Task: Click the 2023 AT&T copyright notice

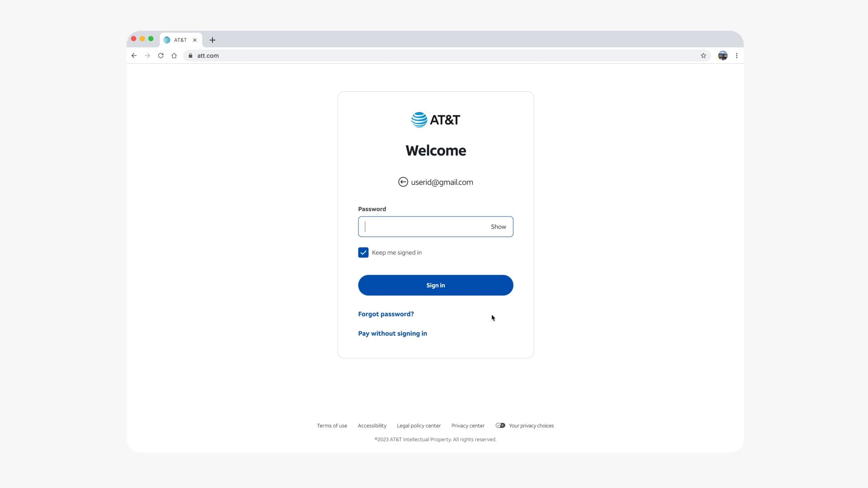Action: point(435,439)
